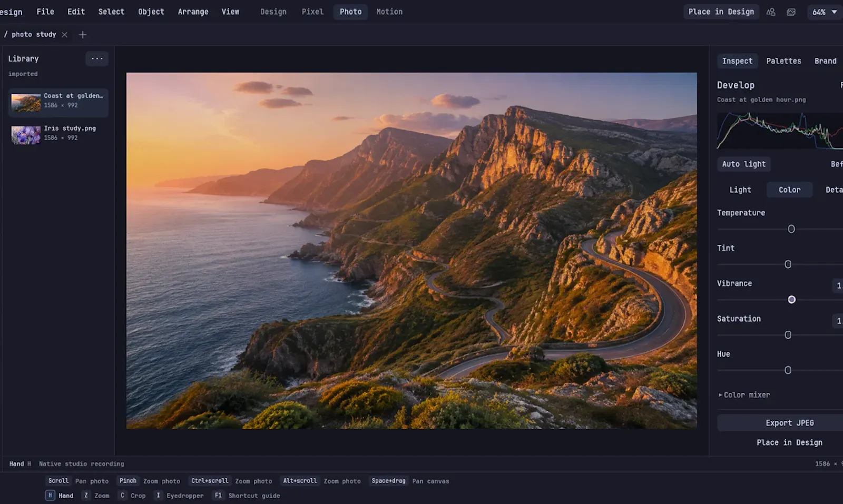Image resolution: width=843 pixels, height=504 pixels.
Task: Open the 64% zoom level dropdown
Action: [x=825, y=12]
